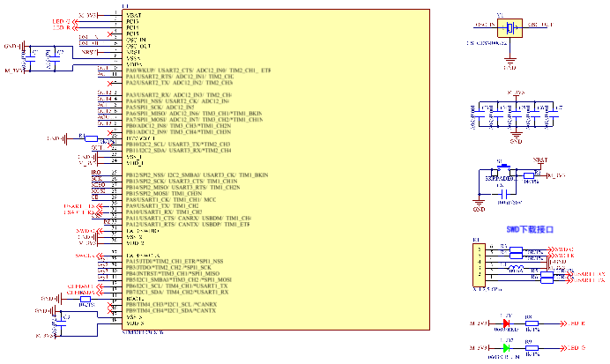Click the PA0/WKUP pin label
The height and width of the screenshot is (364, 610).
point(198,71)
